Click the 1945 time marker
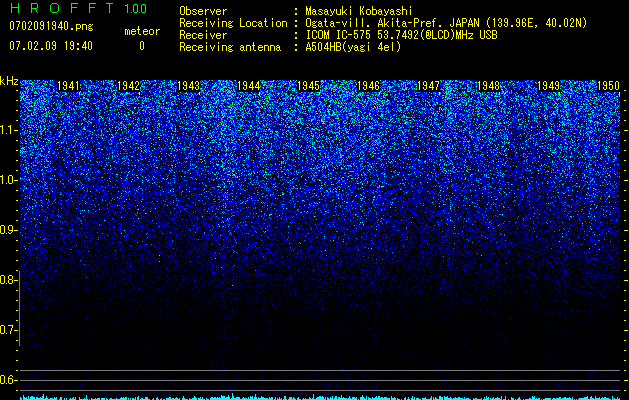Screen dimensions: 629x400 pos(308,86)
